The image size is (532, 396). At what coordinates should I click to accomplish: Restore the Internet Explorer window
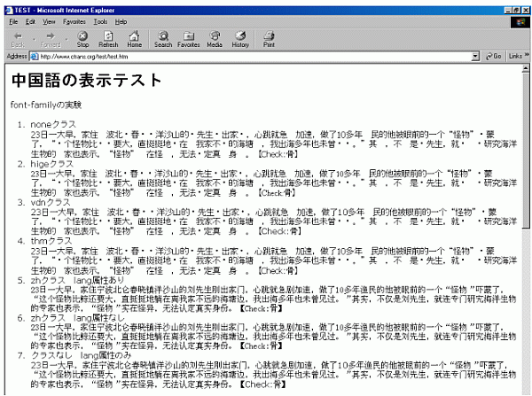(x=516, y=11)
